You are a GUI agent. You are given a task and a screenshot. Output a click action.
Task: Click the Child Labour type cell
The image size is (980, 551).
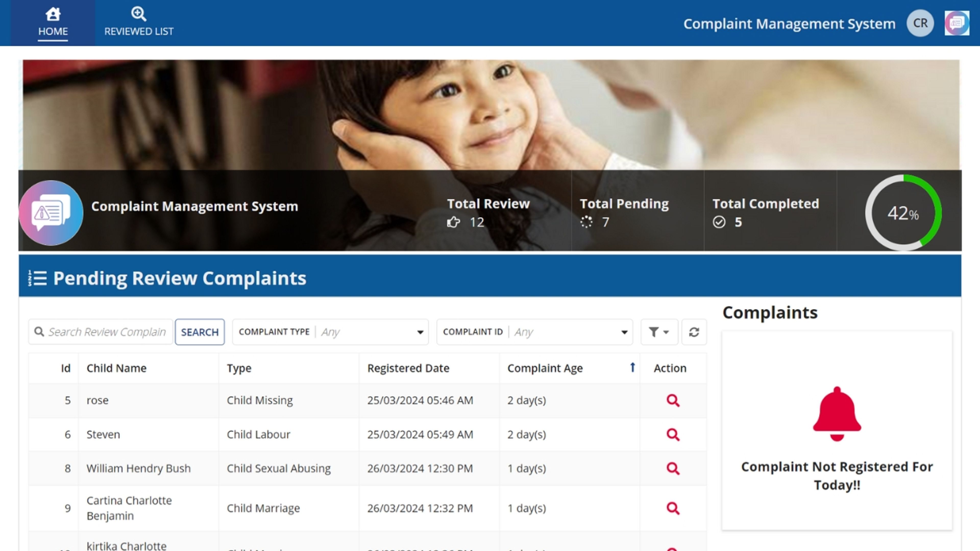(289, 434)
